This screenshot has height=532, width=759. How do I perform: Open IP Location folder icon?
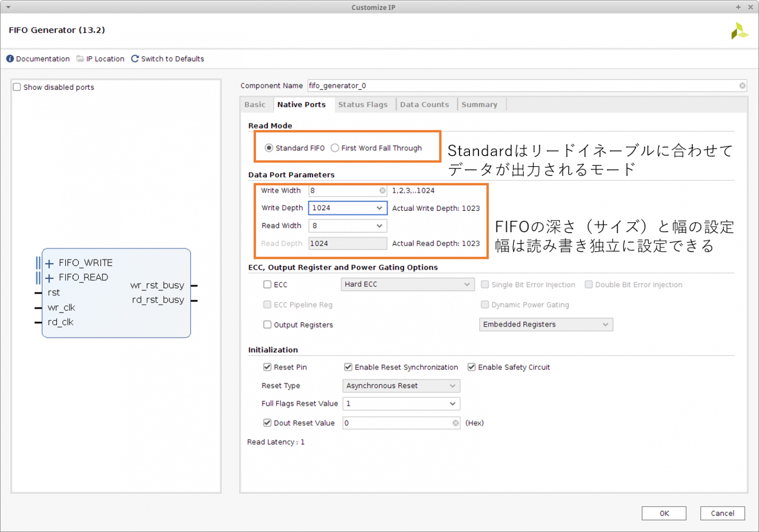point(80,59)
